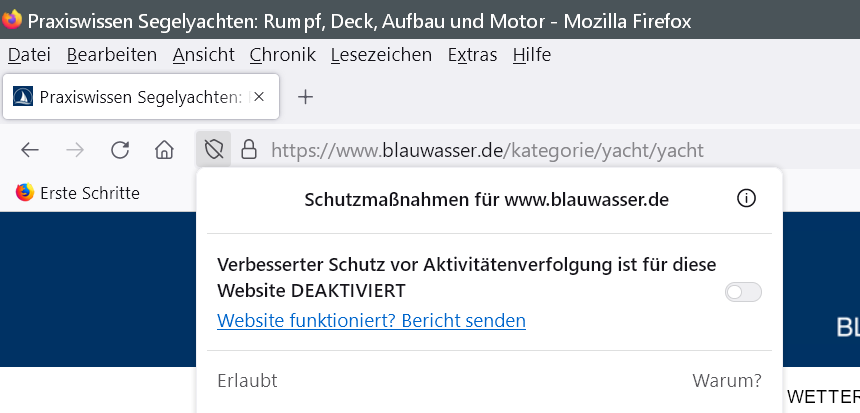Open the Bearbeiten menu
The image size is (860, 413).
pos(111,55)
